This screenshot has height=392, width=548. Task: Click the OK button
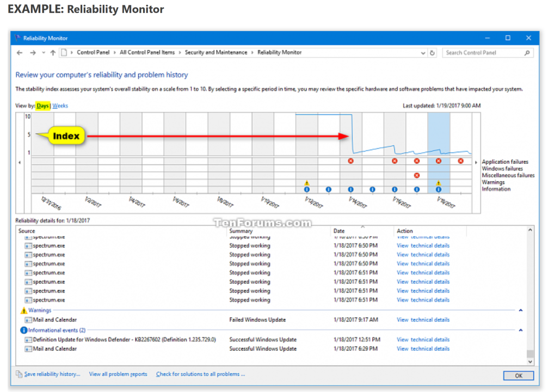518,376
